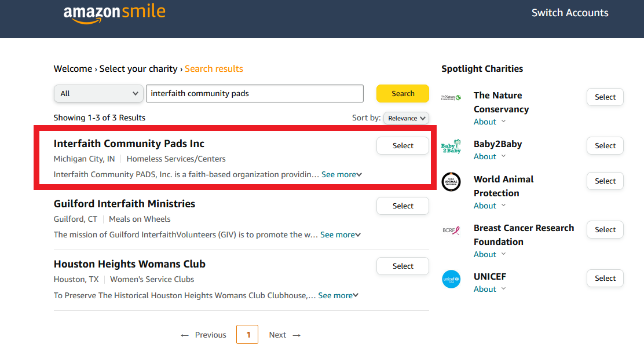644x359 pixels.
Task: Click Spotlight Charities heading
Action: pyautogui.click(x=482, y=69)
